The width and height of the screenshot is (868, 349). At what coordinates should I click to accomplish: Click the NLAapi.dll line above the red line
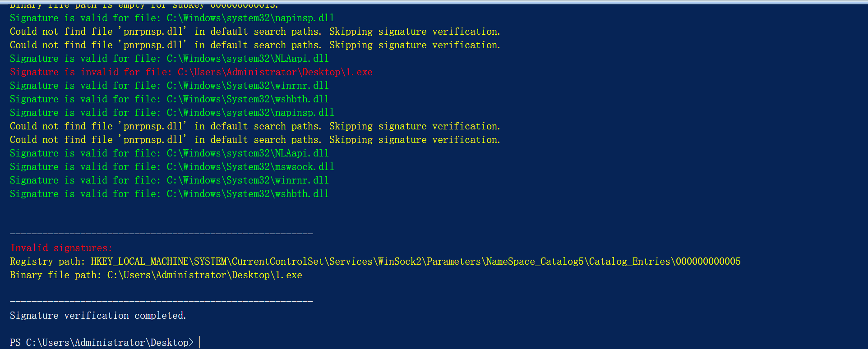[169, 59]
